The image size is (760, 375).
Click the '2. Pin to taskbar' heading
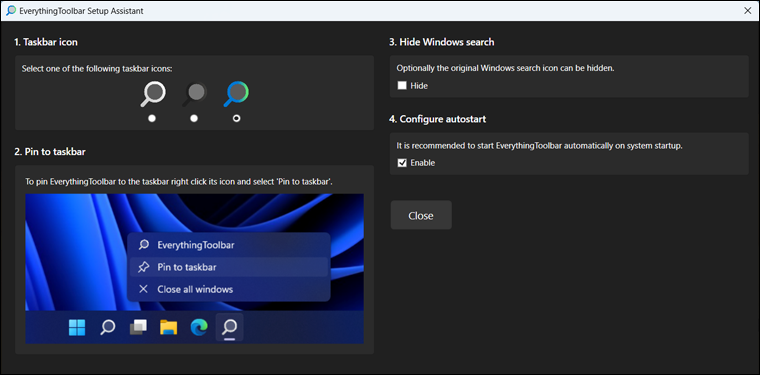coord(50,152)
